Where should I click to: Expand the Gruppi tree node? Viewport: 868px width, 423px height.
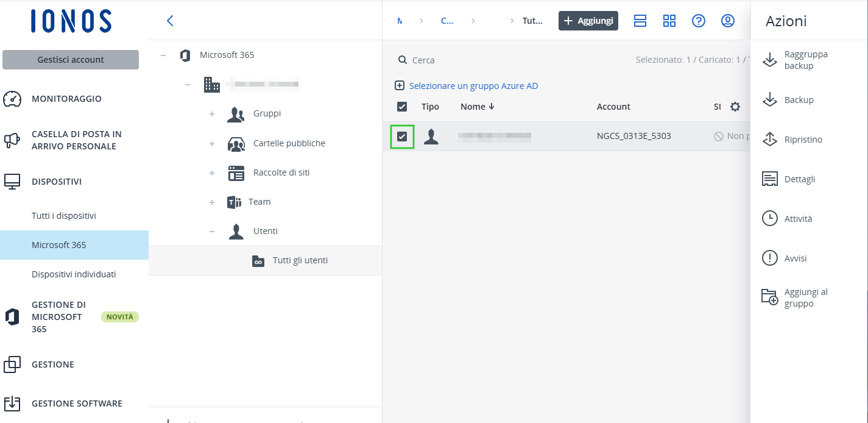click(x=212, y=114)
